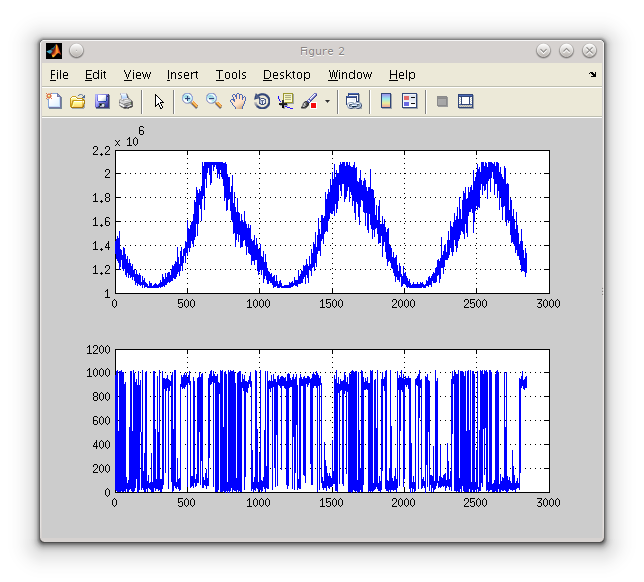
Task: Toggle the Insert Colorbar button
Action: pos(386,101)
